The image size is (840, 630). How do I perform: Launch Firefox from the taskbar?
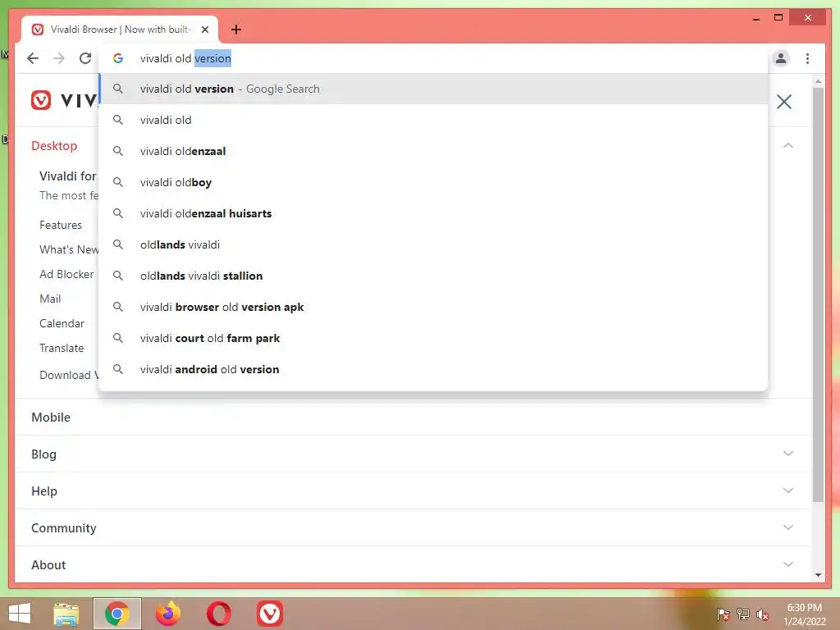[x=168, y=614]
